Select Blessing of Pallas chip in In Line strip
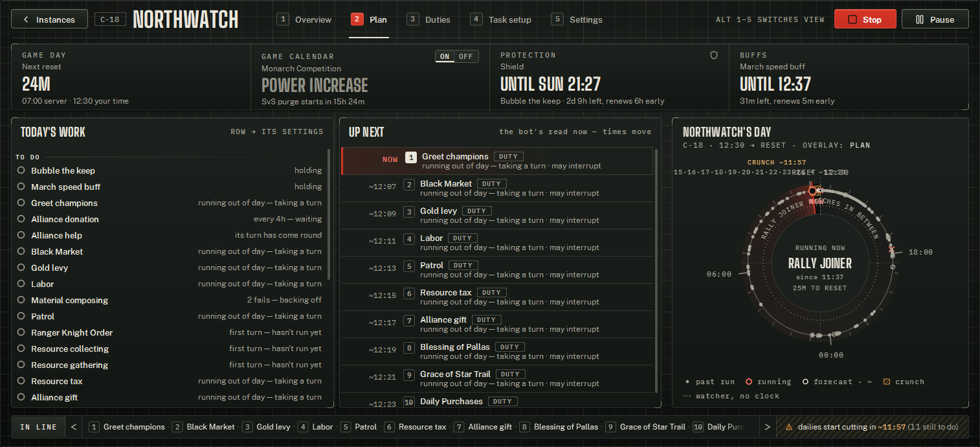Screen dimensions: 980x447 click(558, 427)
